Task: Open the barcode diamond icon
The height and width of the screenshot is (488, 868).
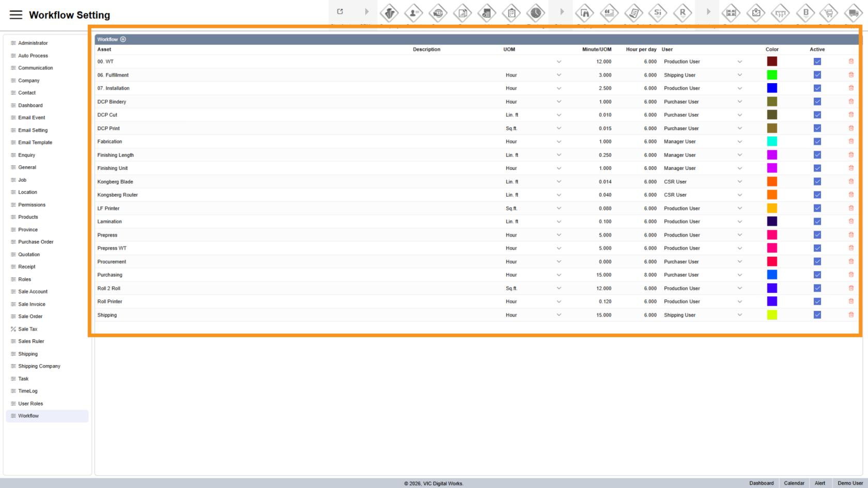Action: coord(780,13)
